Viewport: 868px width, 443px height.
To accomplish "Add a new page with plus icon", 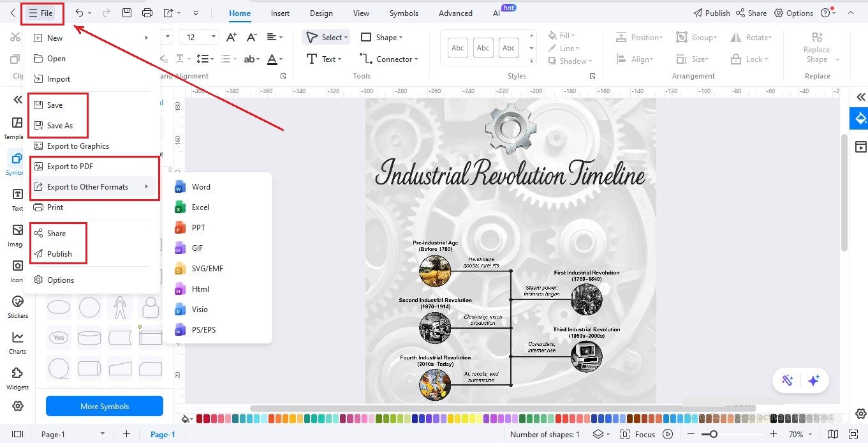I will [126, 434].
